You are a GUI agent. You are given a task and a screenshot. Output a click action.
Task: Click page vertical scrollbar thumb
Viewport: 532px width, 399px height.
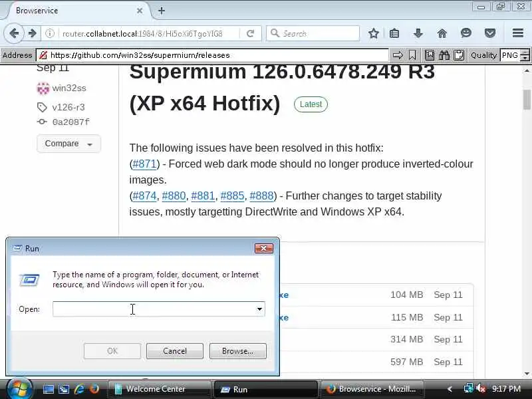coord(527,99)
